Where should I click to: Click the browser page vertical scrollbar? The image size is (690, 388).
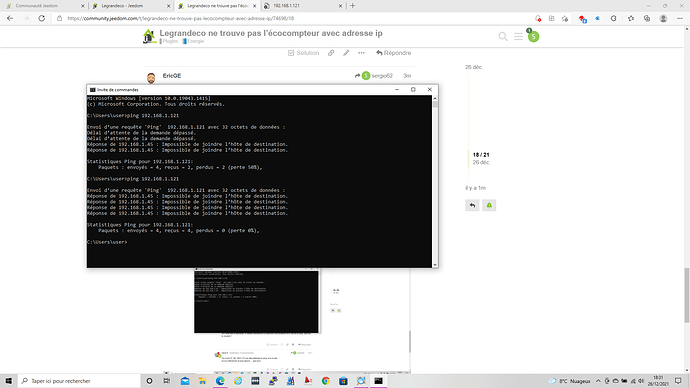[687, 199]
